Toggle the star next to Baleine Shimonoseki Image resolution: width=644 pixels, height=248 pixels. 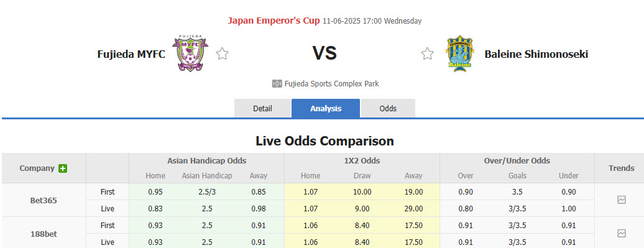(x=427, y=54)
